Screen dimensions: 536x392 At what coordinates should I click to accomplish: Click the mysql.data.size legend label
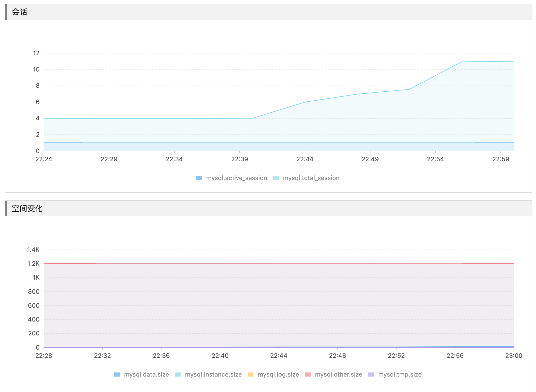[x=146, y=375]
